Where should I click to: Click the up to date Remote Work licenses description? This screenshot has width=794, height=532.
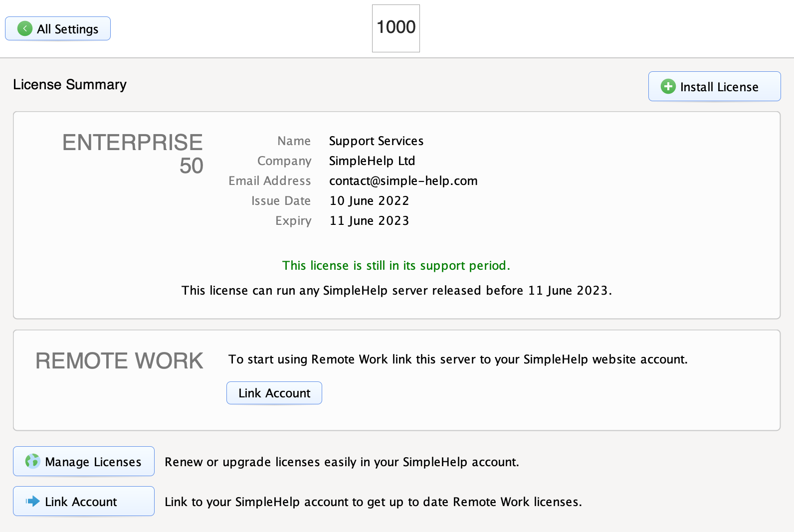374,502
